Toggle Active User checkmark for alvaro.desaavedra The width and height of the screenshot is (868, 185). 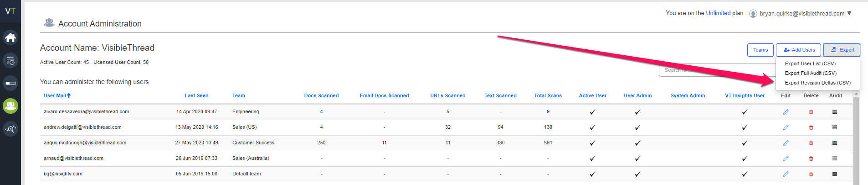click(x=592, y=112)
